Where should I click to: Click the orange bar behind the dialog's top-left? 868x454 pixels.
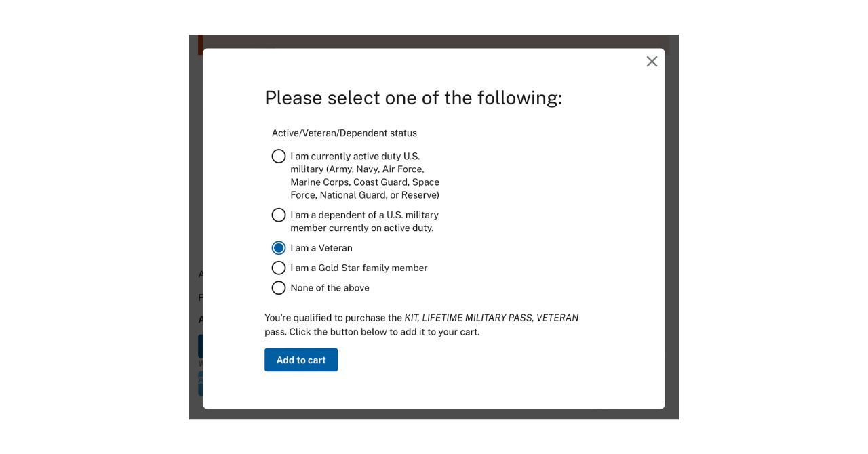(x=200, y=45)
